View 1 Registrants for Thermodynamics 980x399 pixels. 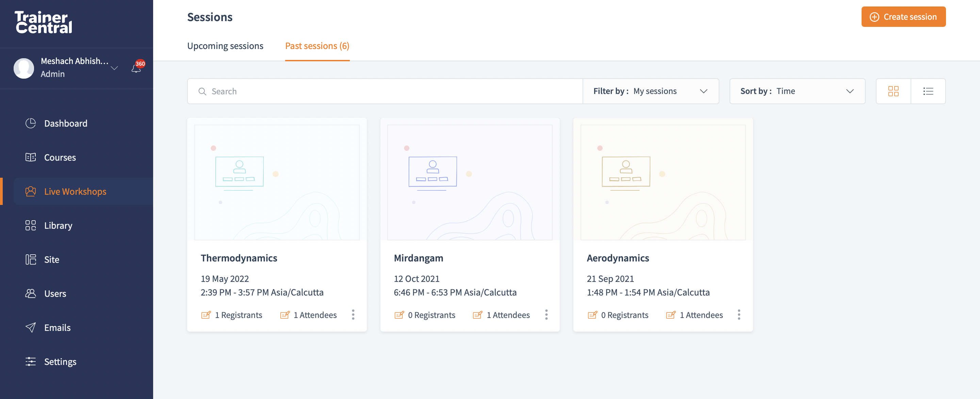239,315
